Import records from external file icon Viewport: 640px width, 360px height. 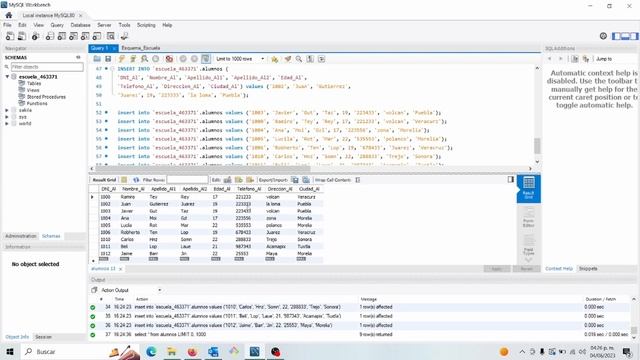coord(306,180)
